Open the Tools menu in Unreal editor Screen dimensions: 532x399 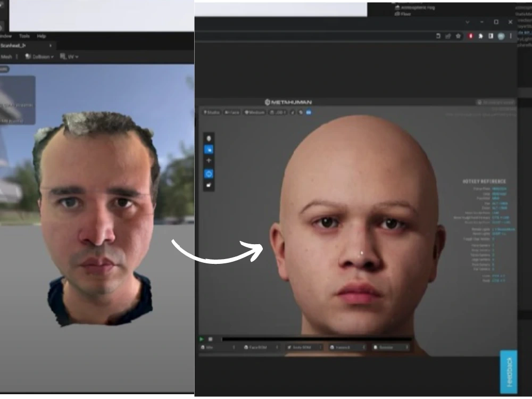click(24, 36)
